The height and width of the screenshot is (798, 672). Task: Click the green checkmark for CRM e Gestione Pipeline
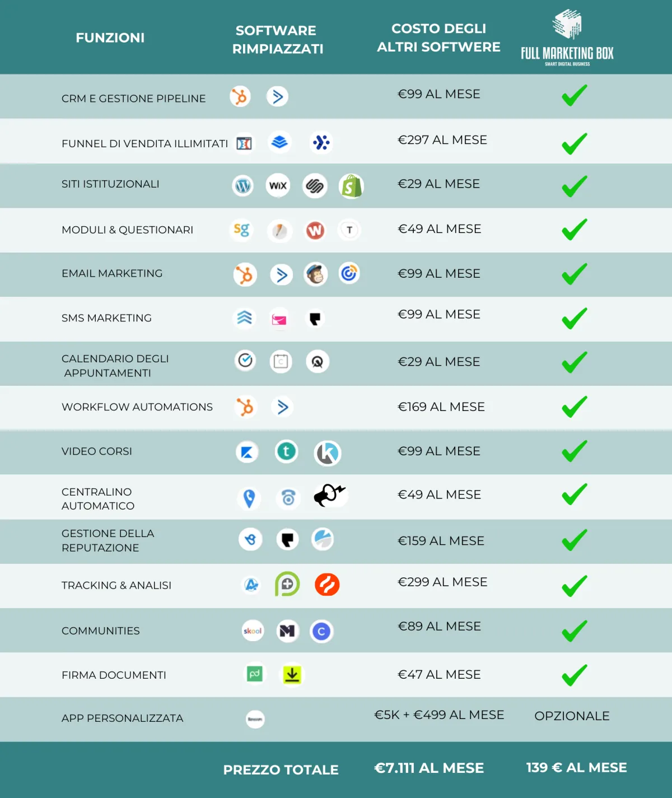pyautogui.click(x=575, y=95)
